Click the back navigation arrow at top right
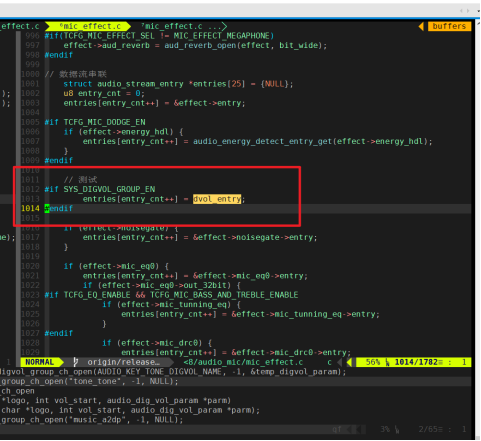The image size is (481, 441). 461,11
